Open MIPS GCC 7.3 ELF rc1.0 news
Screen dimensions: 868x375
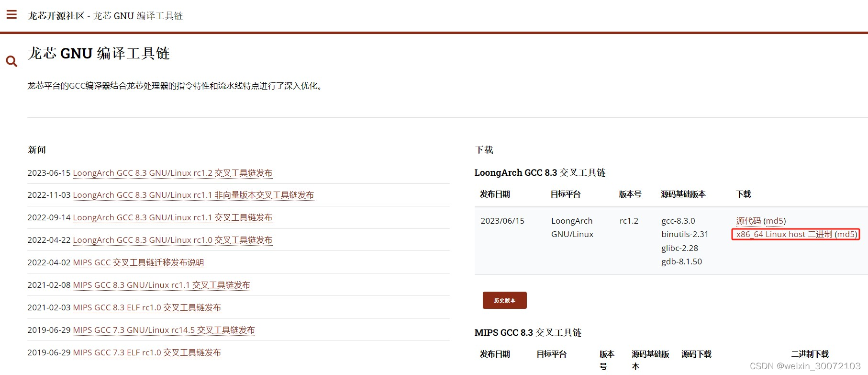coord(147,352)
